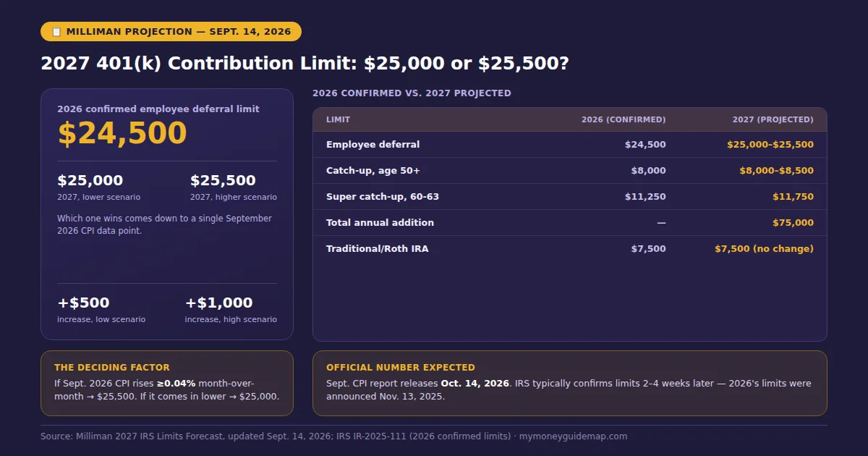This screenshot has width=868, height=456.
Task: Click the 'Total annual addition' row label
Action: [380, 222]
